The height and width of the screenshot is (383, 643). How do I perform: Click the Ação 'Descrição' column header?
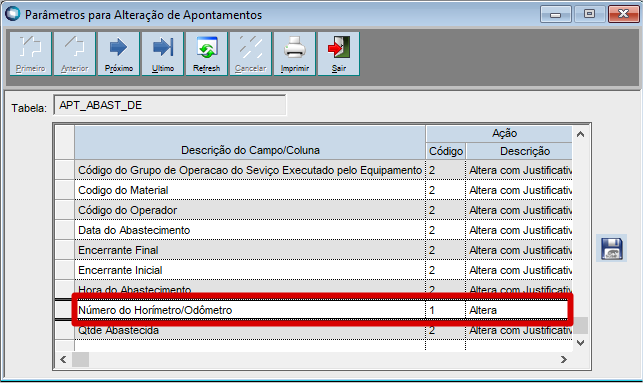tap(520, 151)
